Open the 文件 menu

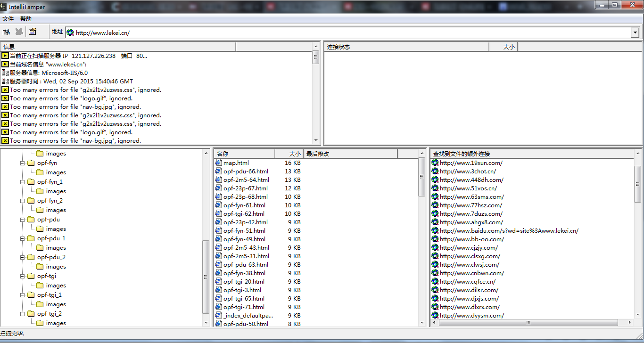pos(8,19)
